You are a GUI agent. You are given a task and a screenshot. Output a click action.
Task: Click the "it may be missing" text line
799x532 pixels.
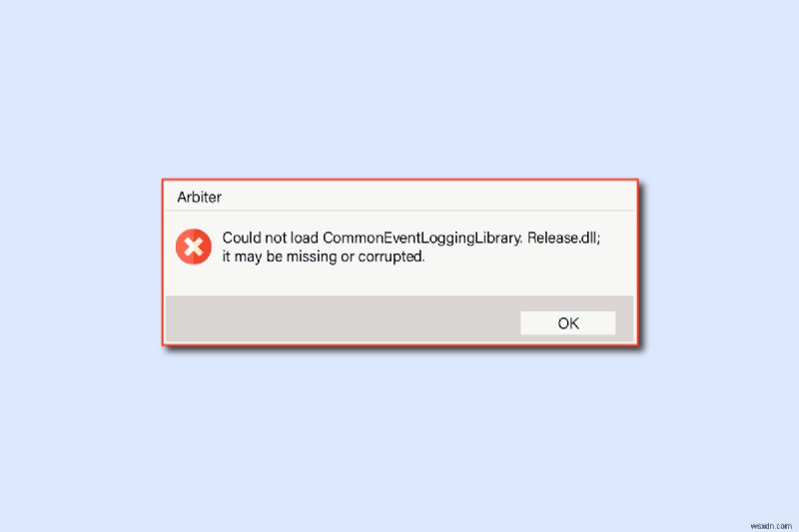point(280,257)
